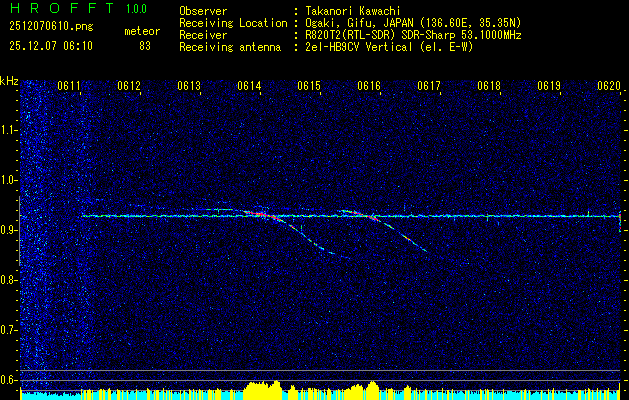Select the filename 2512070610.png
This screenshot has height=400, width=629.
click(x=51, y=27)
